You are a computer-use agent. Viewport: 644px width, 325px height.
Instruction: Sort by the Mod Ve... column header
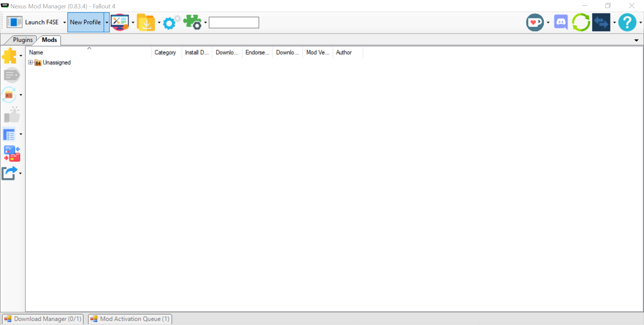pyautogui.click(x=318, y=53)
